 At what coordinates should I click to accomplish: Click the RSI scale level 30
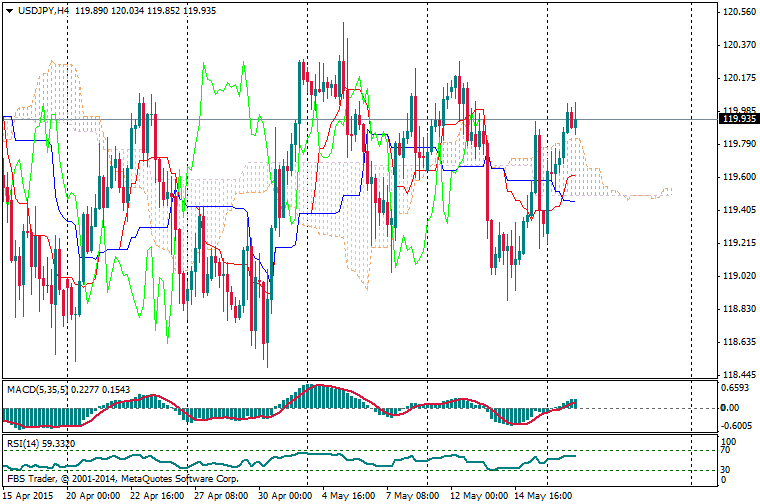click(725, 470)
